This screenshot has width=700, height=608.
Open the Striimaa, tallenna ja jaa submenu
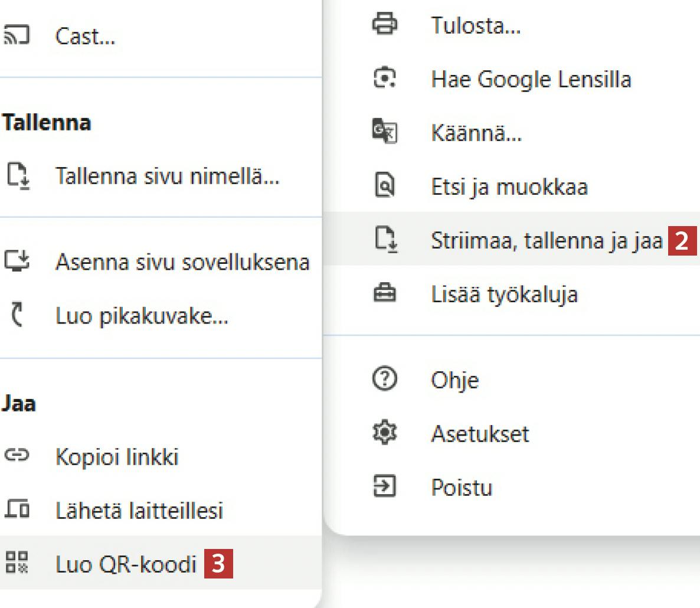pyautogui.click(x=547, y=241)
